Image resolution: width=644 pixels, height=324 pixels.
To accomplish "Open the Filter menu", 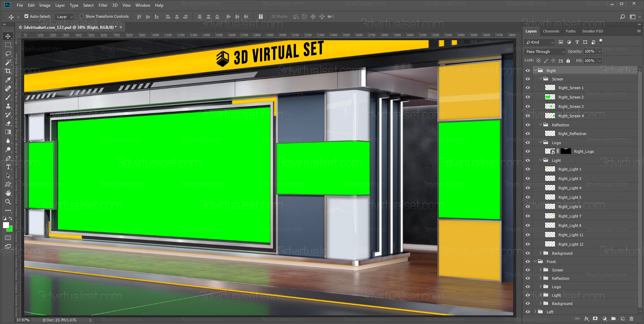I will pyautogui.click(x=103, y=5).
